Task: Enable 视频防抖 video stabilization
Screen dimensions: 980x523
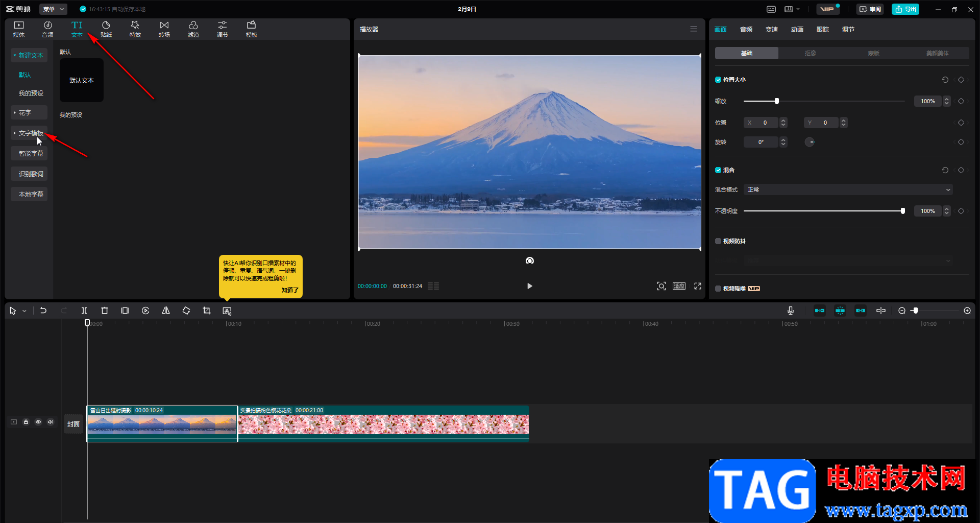Action: pos(718,241)
